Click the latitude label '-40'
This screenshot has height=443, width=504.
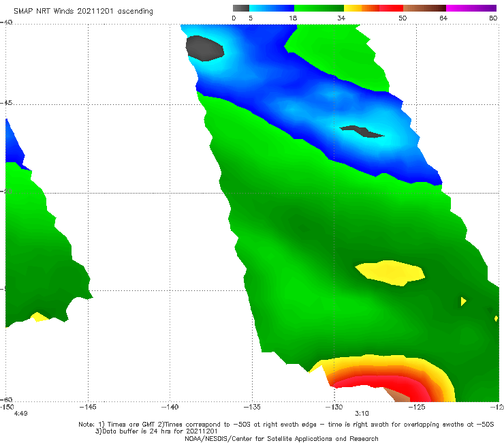tap(6, 22)
